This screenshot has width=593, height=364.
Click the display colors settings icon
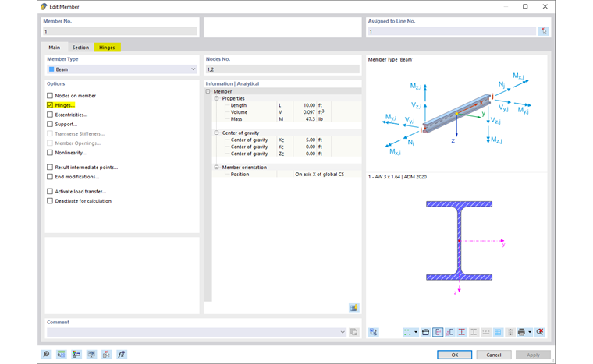(x=76, y=354)
